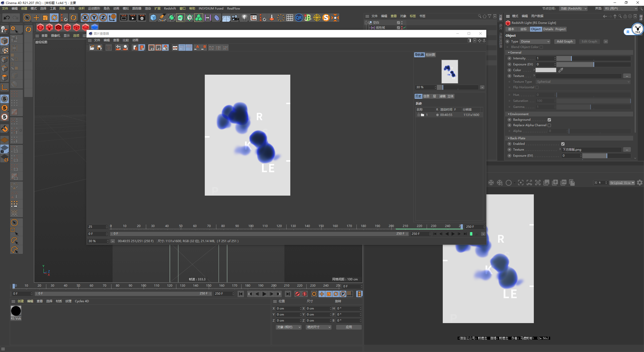This screenshot has width=644, height=352.
Task: Select the Move tool icon
Action: point(36,18)
